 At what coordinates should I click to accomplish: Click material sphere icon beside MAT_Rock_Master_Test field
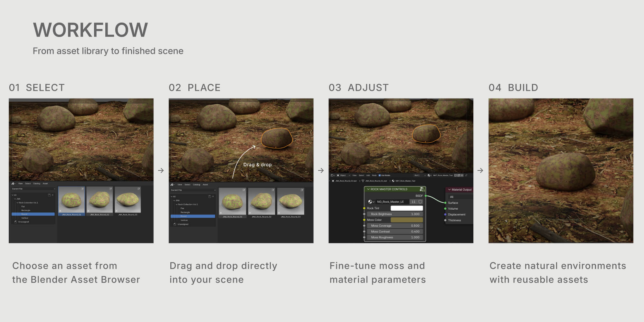pyautogui.click(x=429, y=175)
